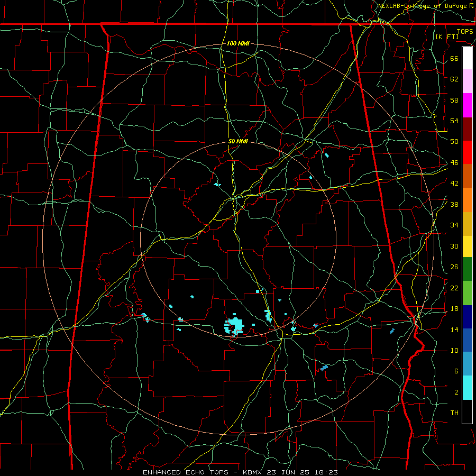Pick the bright orange legend swatch
Screen dimensions: 476x476
point(467,200)
